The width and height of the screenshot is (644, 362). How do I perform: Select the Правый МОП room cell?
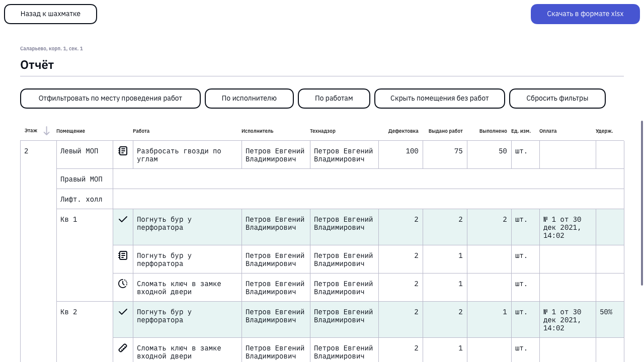[x=85, y=179]
